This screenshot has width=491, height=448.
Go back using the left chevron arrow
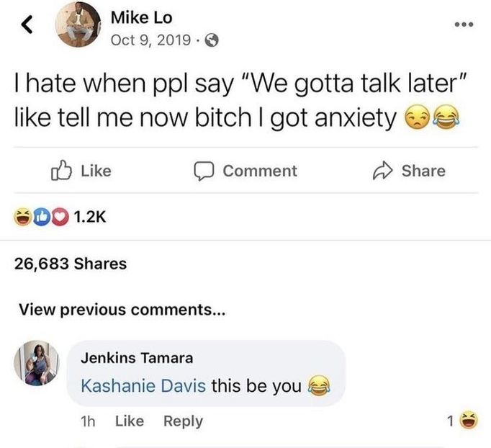point(27,24)
